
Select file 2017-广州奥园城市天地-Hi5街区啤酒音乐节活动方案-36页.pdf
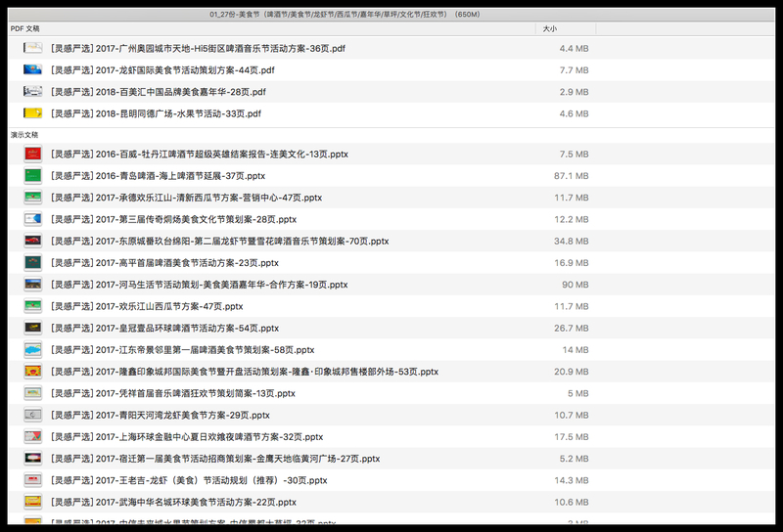[x=199, y=49]
